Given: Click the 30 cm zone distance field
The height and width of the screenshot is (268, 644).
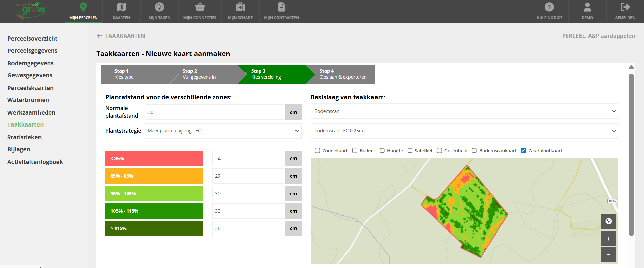Looking at the screenshot, I should coord(249,194).
